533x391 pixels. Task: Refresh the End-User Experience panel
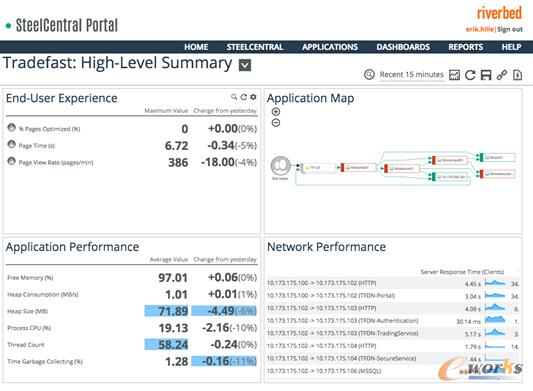(x=243, y=97)
